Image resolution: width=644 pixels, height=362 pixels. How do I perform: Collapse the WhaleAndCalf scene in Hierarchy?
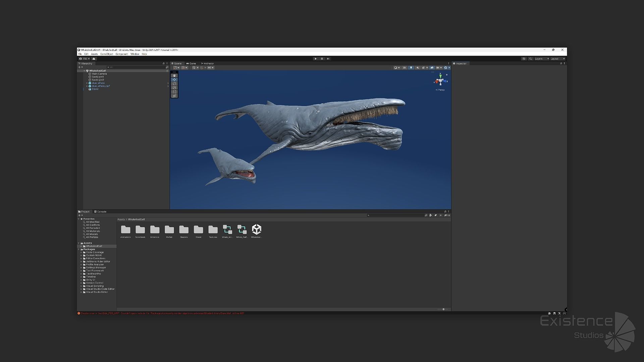[x=84, y=71]
